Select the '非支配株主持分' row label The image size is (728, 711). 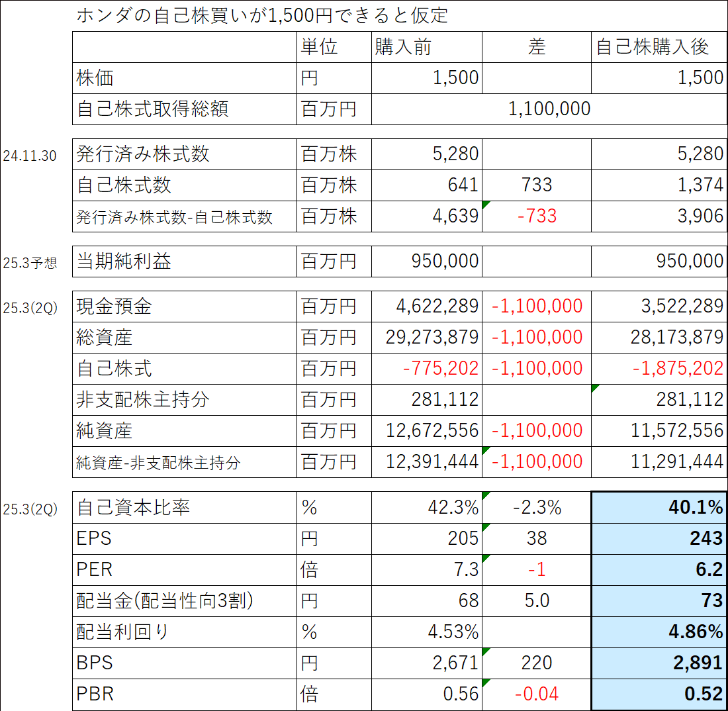[142, 400]
